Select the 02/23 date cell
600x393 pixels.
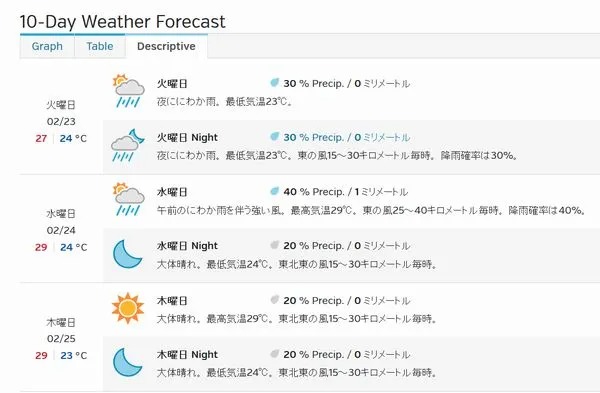61,122
